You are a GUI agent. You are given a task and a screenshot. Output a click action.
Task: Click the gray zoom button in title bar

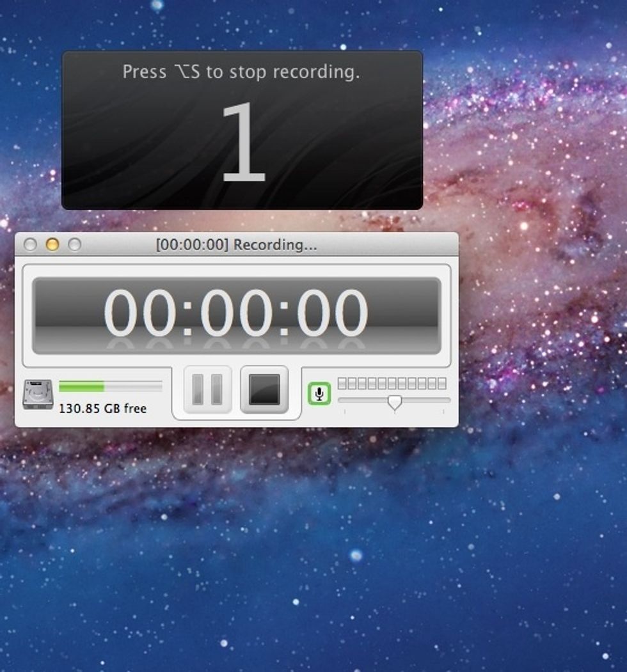(74, 245)
